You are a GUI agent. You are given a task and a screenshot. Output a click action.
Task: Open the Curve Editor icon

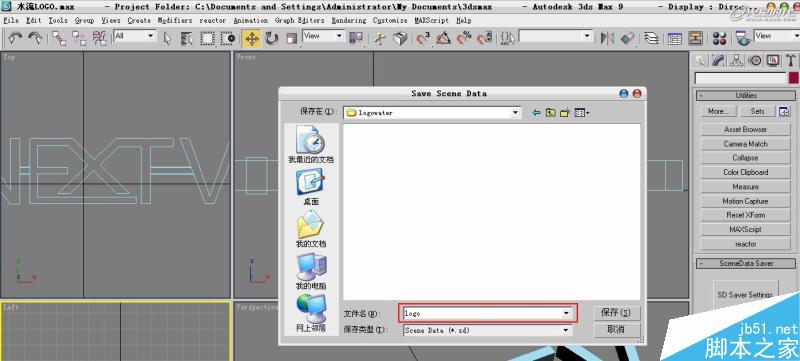pos(675,38)
